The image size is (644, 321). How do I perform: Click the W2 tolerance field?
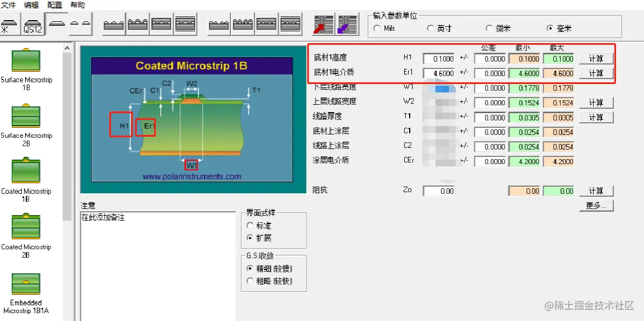490,103
